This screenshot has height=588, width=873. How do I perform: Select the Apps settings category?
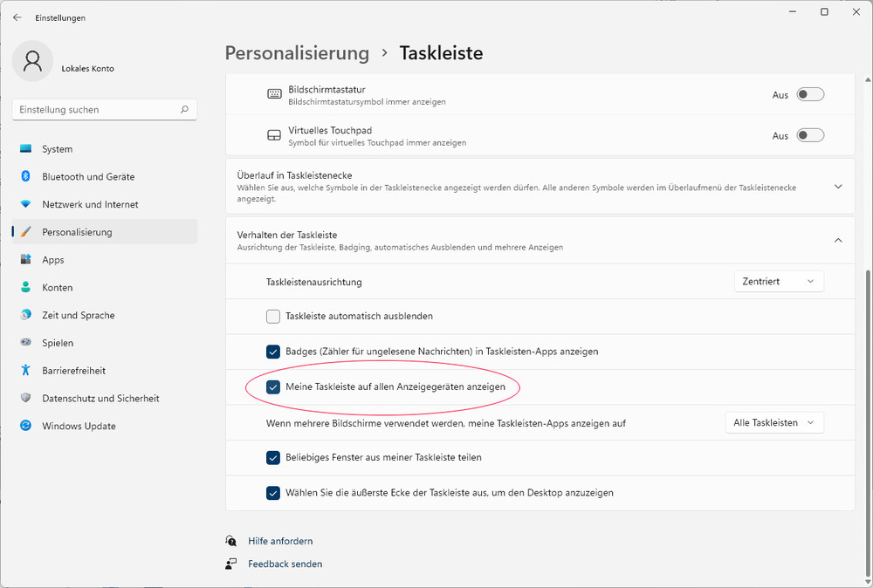[x=105, y=260]
